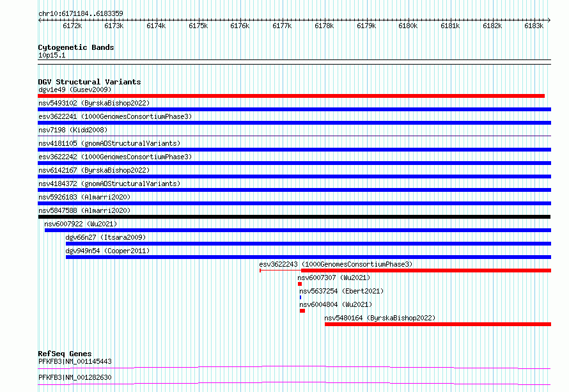Open nsv6004804 (Wu2021) label

click(x=336, y=304)
